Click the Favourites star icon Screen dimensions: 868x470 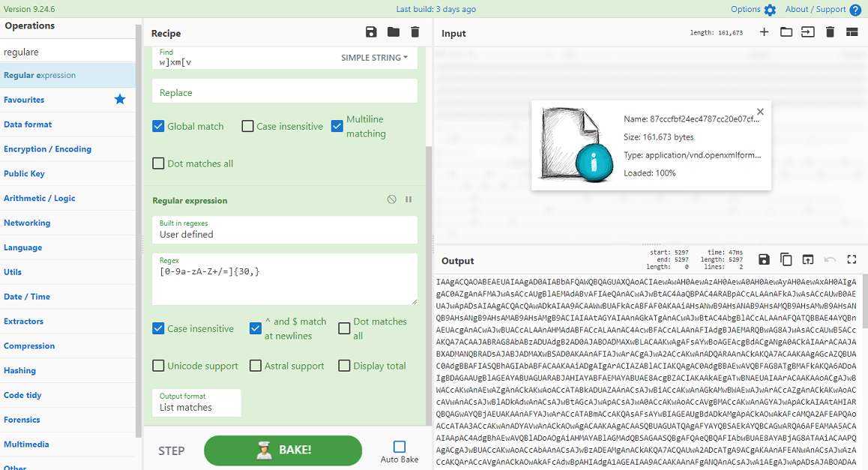(x=120, y=99)
